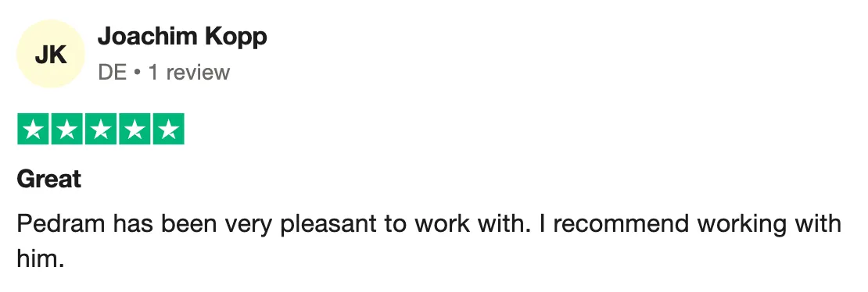Image resolution: width=868 pixels, height=292 pixels.
Task: Open the "Great" review title
Action: click(x=49, y=180)
